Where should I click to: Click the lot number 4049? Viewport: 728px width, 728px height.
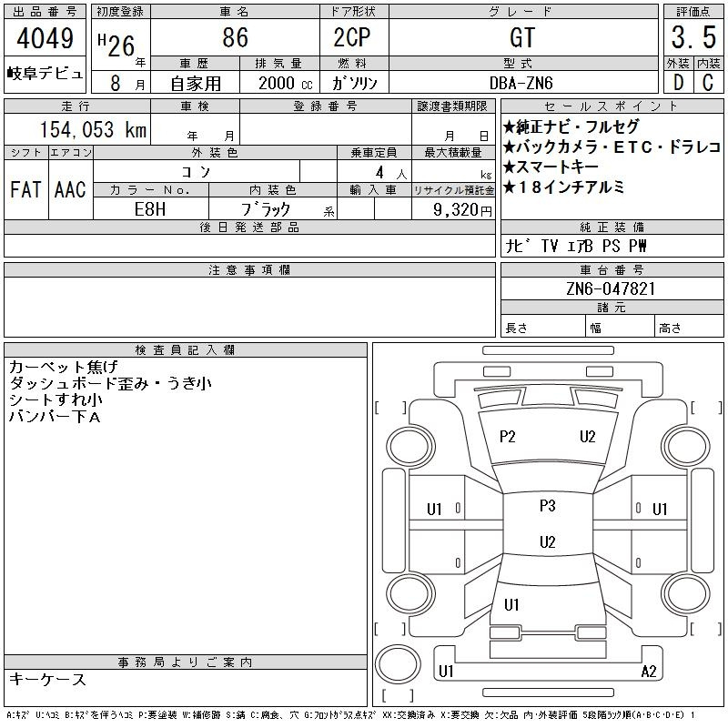pos(45,38)
